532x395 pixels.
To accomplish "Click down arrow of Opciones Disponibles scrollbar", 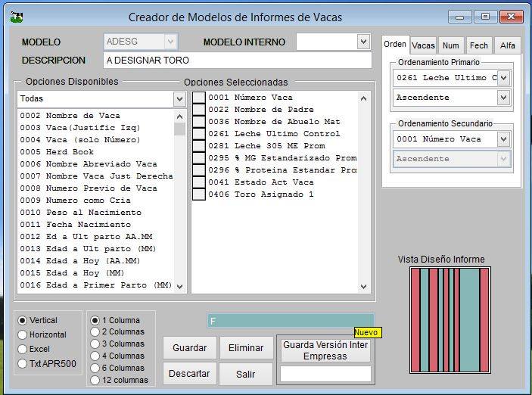I will point(180,286).
